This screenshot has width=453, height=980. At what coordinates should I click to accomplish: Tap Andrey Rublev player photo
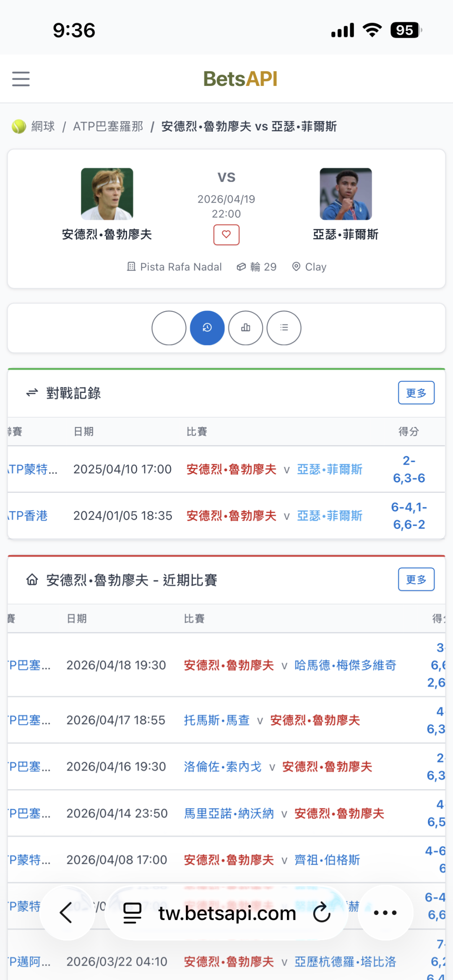pos(107,194)
